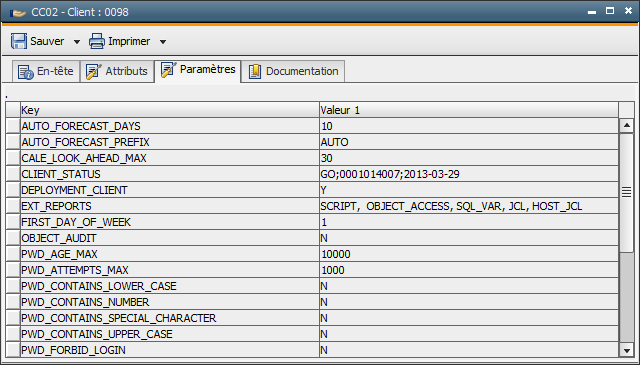Click the Sauver floppy disk icon

[x=19, y=41]
